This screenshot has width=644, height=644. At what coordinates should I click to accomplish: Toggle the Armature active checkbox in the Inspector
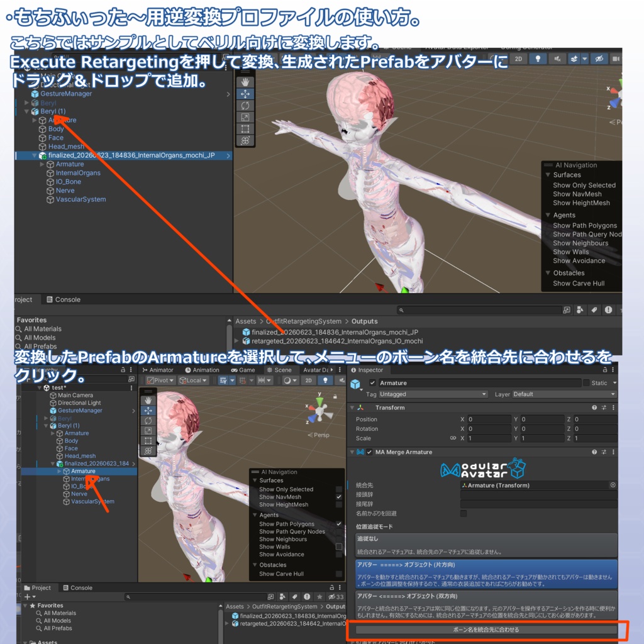[372, 383]
